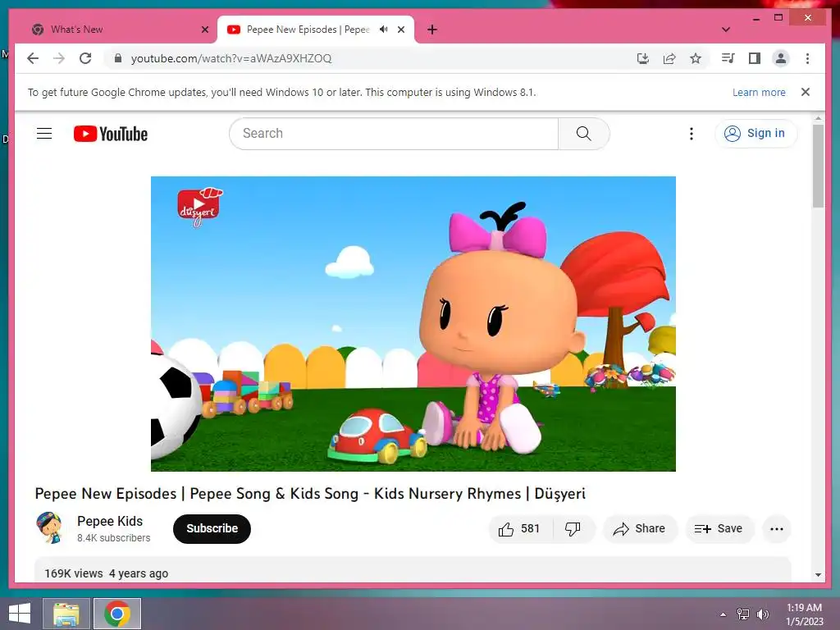Open Chrome's three-dot menu

[807, 58]
